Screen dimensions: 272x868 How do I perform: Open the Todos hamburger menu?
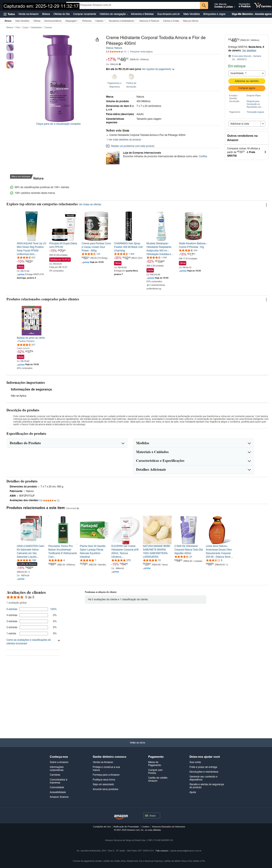point(9,14)
